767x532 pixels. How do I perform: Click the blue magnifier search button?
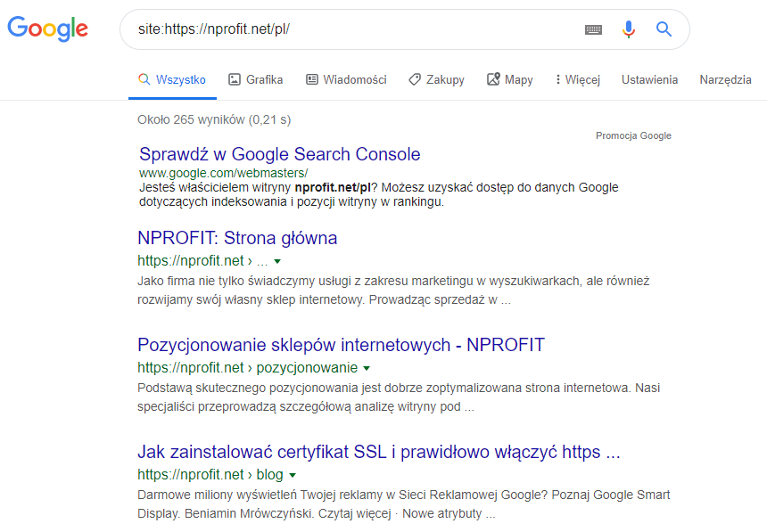pyautogui.click(x=664, y=29)
